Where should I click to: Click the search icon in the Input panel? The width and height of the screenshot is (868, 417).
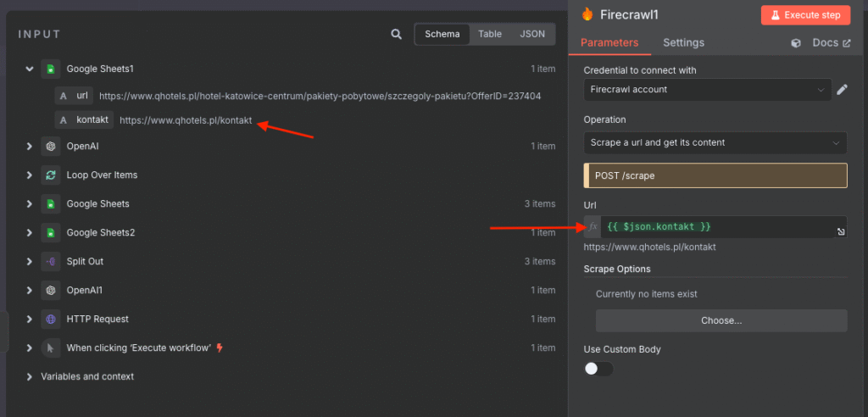tap(396, 35)
